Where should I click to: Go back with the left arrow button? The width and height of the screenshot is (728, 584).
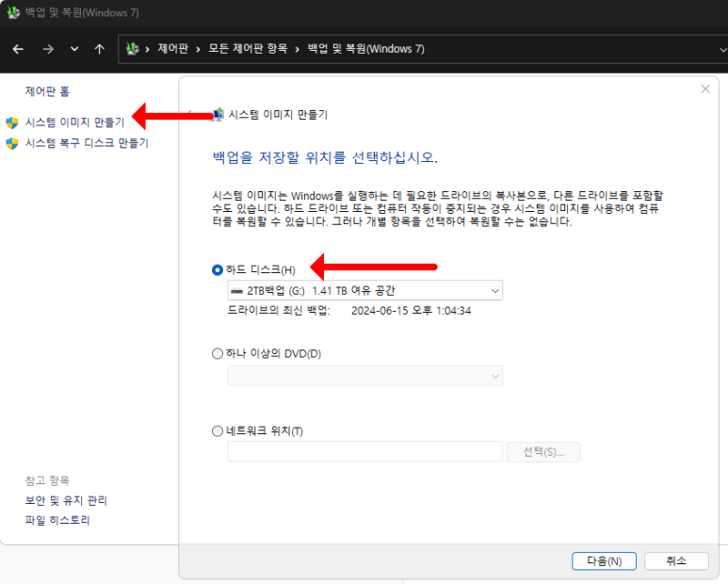(x=18, y=49)
